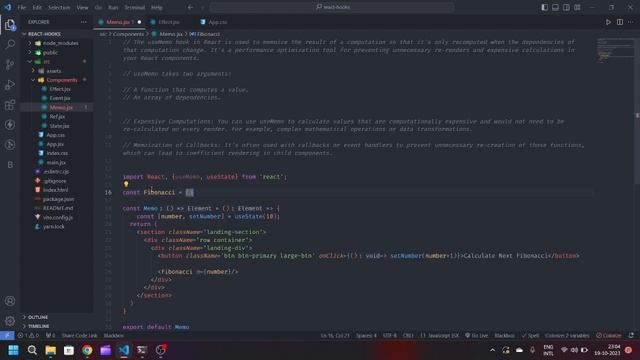Viewport: 640px width, 360px height.
Task: Run code with the play icon
Action: 608,22
